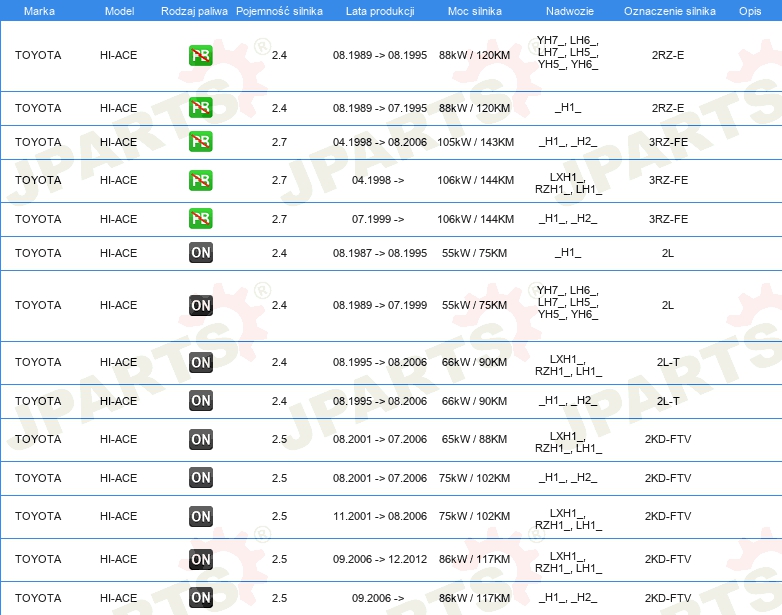782x615 pixels.
Task: Click the Lata produkcji column header
Action: pyautogui.click(x=380, y=11)
